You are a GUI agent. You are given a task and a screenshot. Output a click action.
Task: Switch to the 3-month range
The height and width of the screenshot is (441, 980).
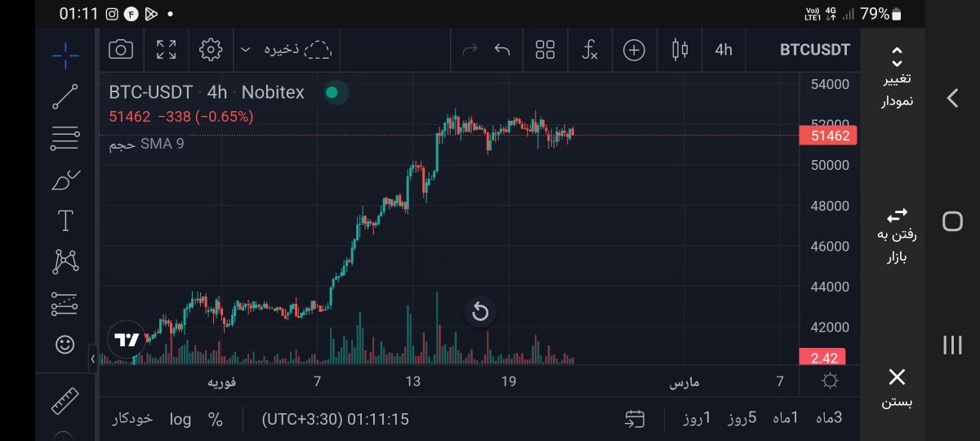[828, 418]
